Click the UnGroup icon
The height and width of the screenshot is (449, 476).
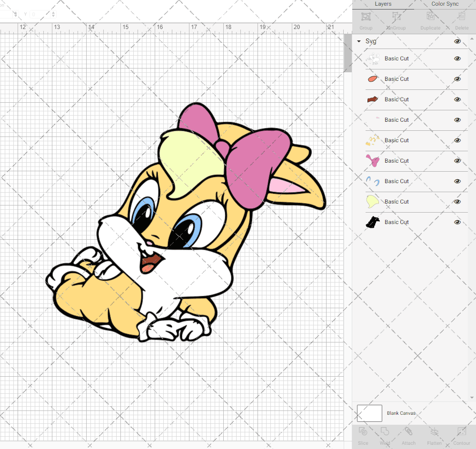396,16
